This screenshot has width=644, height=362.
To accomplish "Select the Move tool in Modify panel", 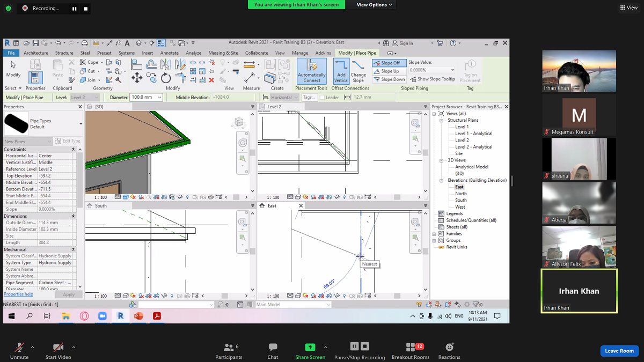I will click(x=137, y=78).
